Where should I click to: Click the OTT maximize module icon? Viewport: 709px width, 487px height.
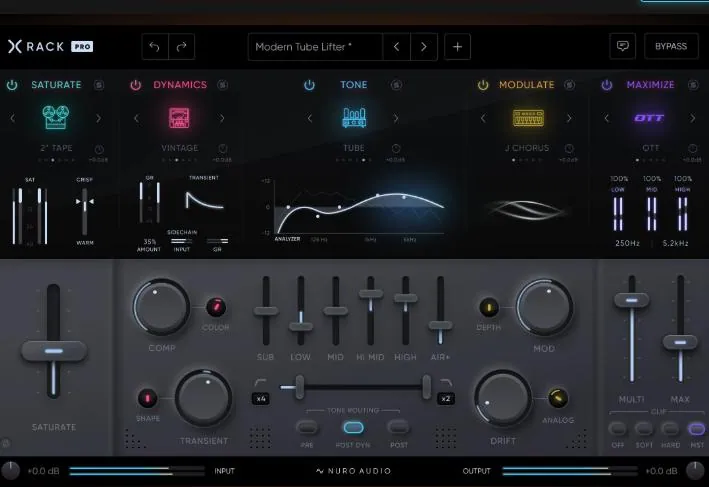(650, 118)
